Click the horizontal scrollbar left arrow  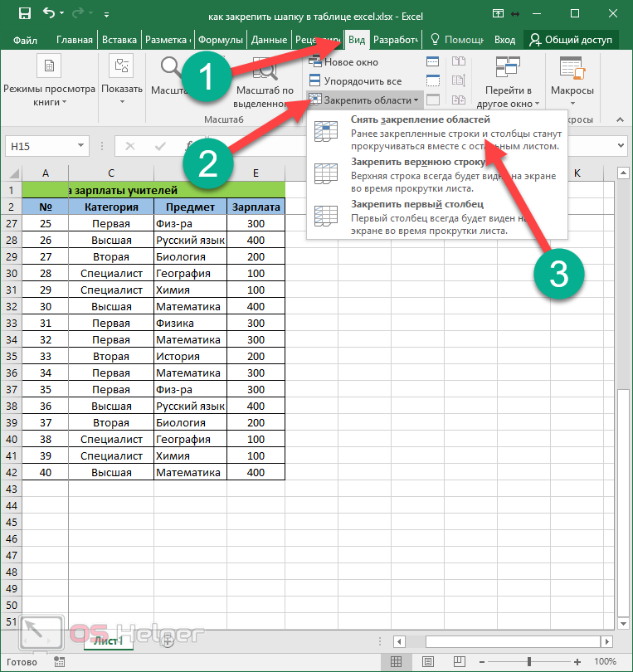coord(399,641)
